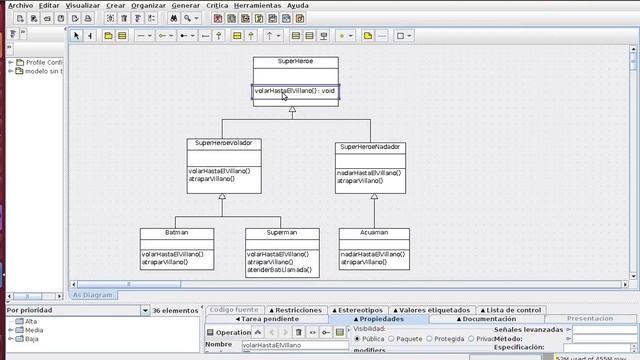Switch to the Estereotipos tab
The height and width of the screenshot is (360, 640).
(358, 310)
